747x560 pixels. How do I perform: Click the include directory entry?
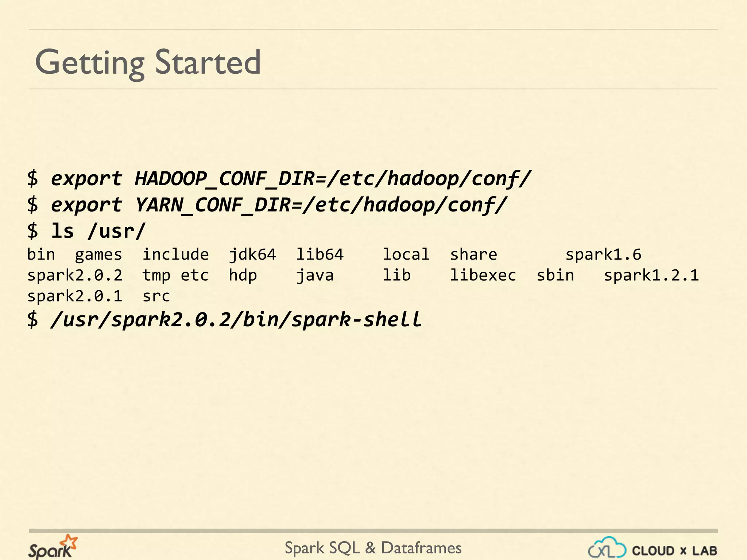[175, 254]
